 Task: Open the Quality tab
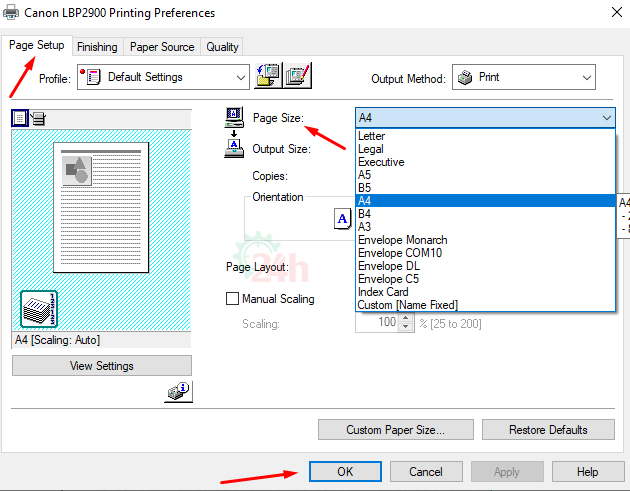tap(222, 47)
